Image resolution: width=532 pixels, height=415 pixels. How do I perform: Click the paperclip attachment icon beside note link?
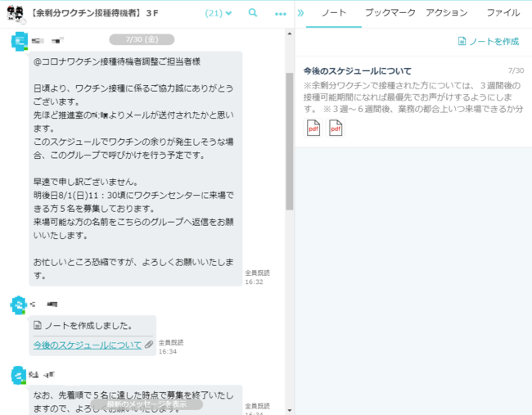pos(149,345)
